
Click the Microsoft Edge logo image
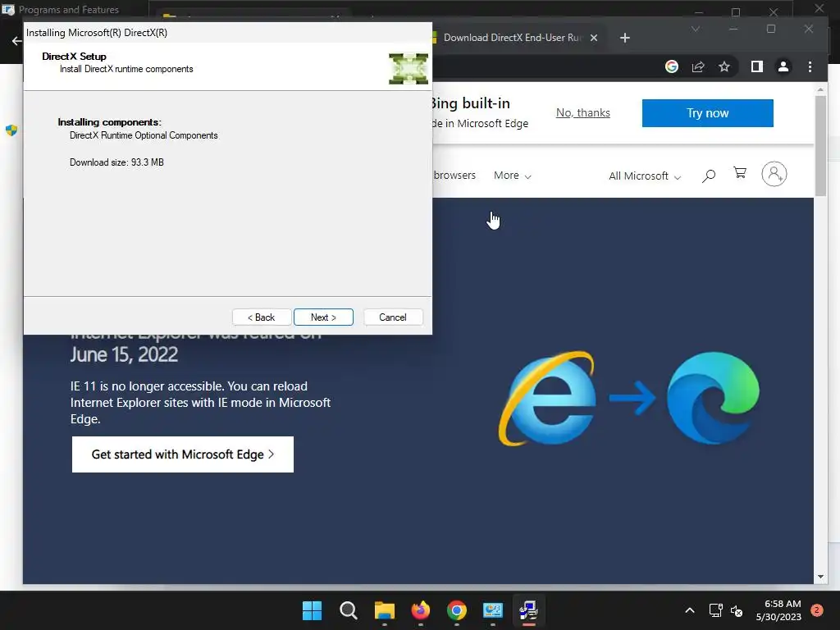[x=713, y=398]
